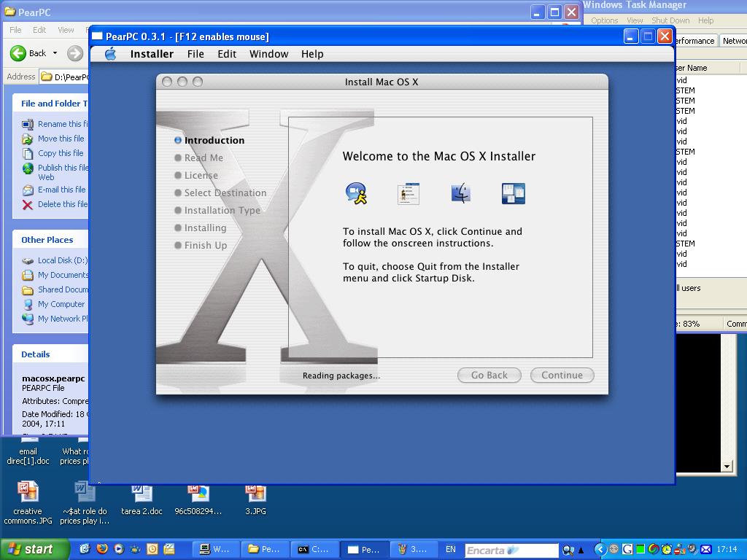Viewport: 747px width, 560px height.
Task: Select the Select Destination step
Action: pos(220,192)
